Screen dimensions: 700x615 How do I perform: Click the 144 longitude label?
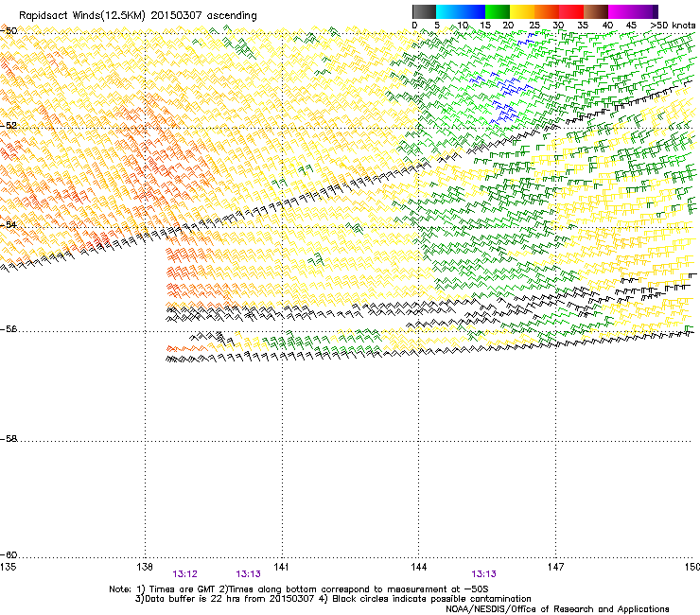(418, 567)
